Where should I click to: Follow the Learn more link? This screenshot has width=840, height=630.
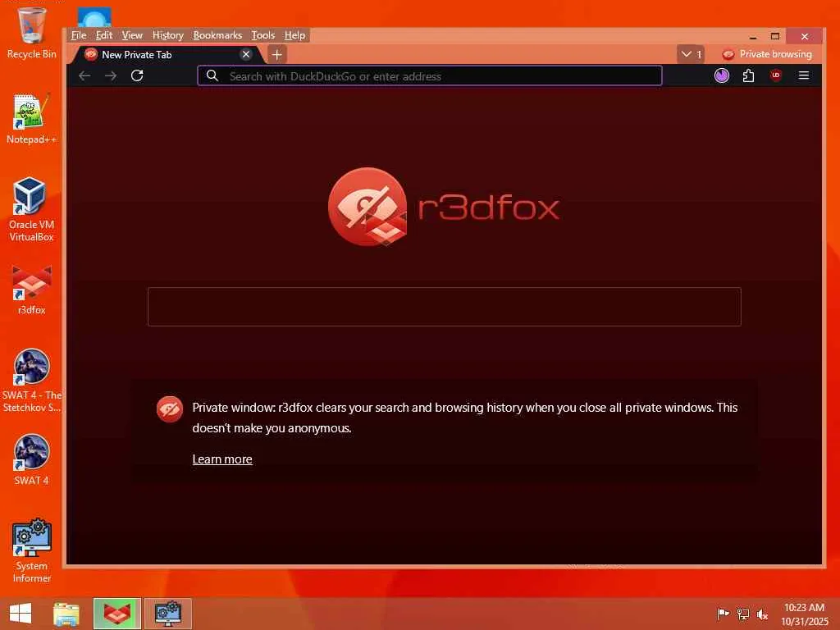tap(221, 459)
